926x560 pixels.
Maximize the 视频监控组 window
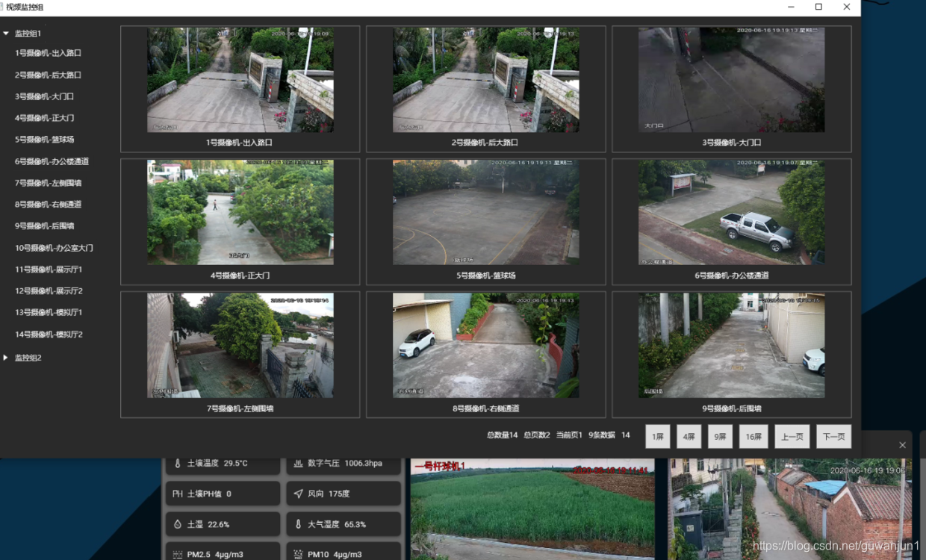point(818,7)
